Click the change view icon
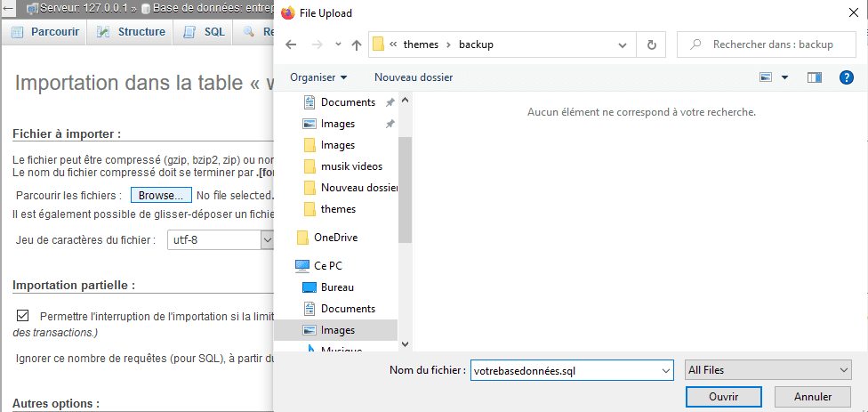 tap(766, 77)
